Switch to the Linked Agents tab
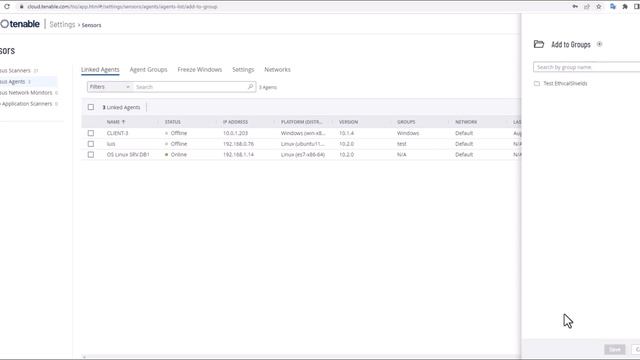 [x=100, y=69]
